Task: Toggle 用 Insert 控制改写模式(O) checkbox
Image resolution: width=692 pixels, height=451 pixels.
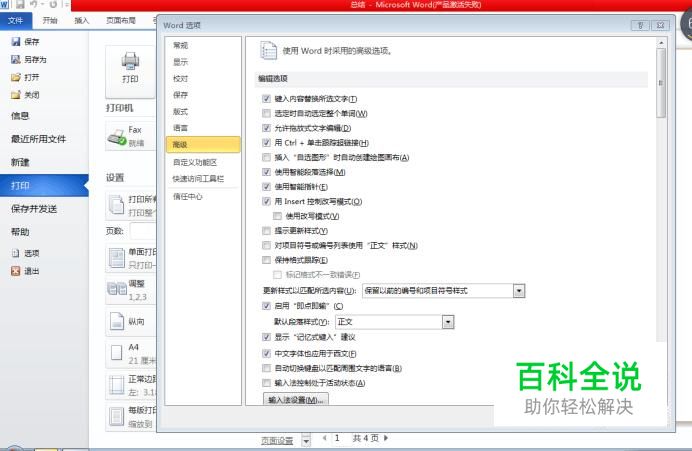Action: (266, 201)
